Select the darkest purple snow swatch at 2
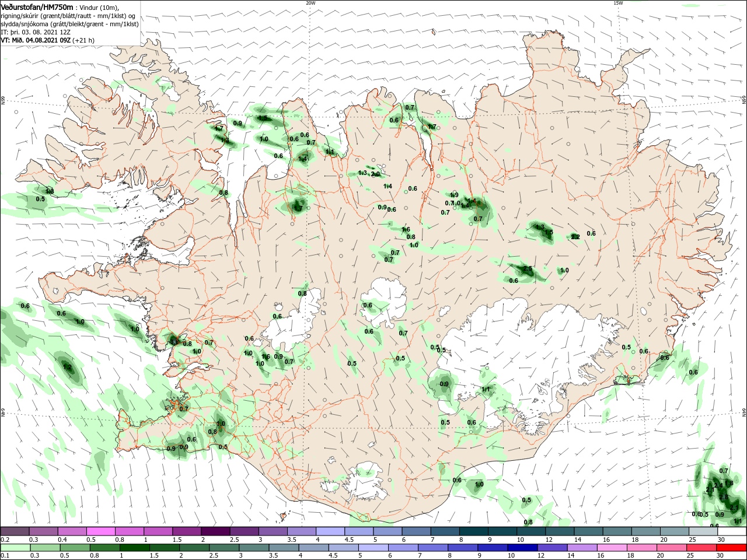 215,531
